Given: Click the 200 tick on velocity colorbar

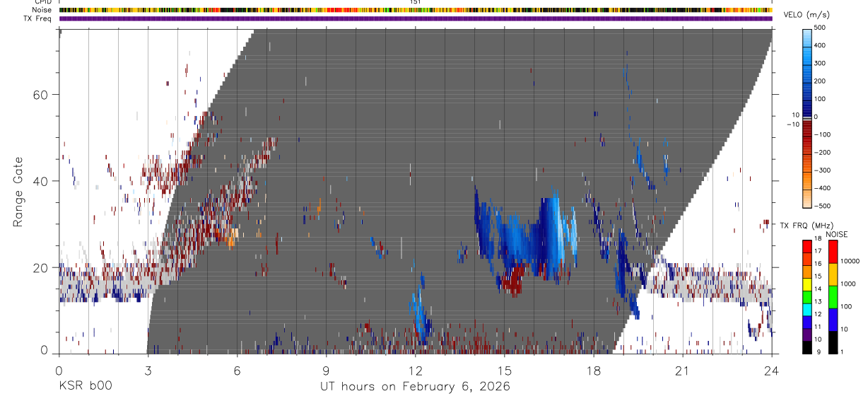Looking at the screenshot, I should (821, 81).
